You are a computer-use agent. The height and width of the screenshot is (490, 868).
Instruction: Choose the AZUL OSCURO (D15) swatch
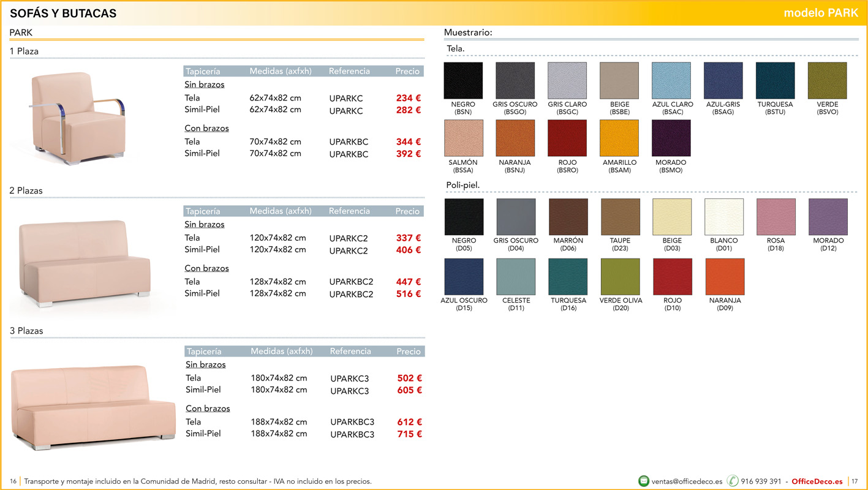pos(464,277)
